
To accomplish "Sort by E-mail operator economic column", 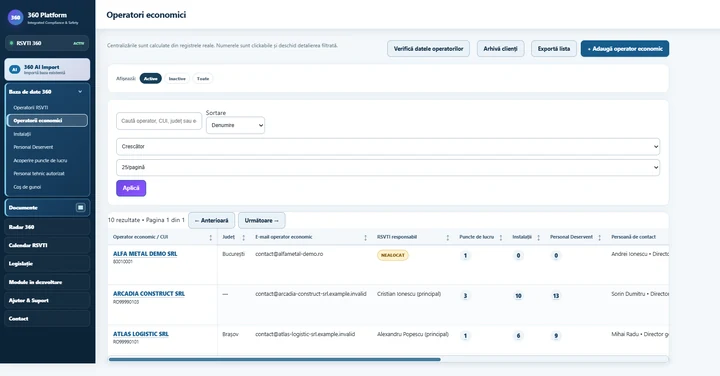I will 366,237.
